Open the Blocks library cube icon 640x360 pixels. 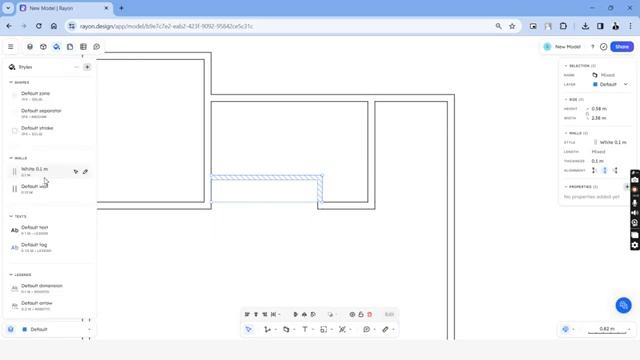point(43,47)
